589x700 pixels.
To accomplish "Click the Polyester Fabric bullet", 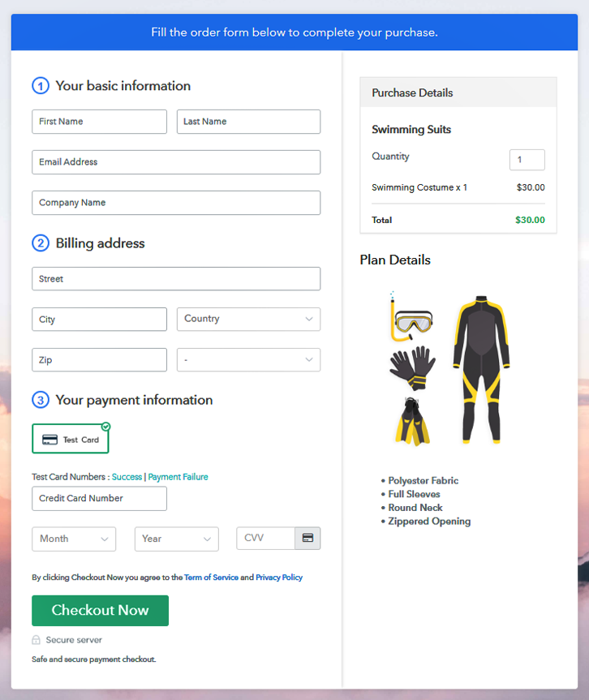I will 423,481.
